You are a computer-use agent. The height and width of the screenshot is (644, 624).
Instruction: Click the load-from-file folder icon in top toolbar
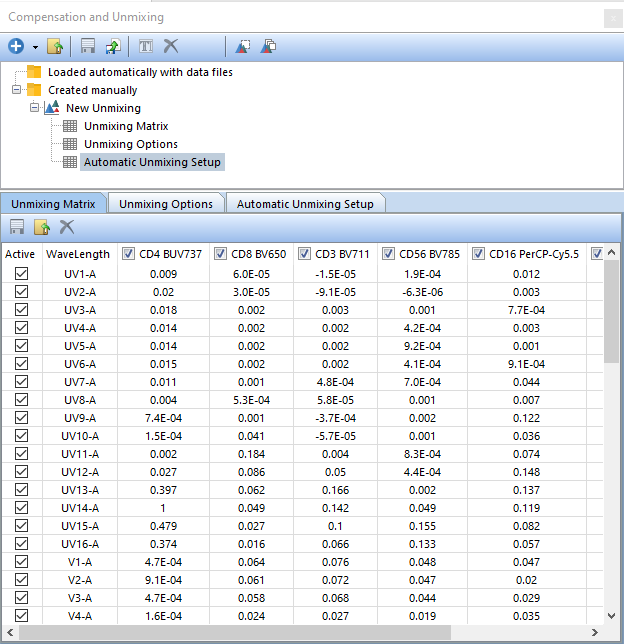[x=55, y=46]
